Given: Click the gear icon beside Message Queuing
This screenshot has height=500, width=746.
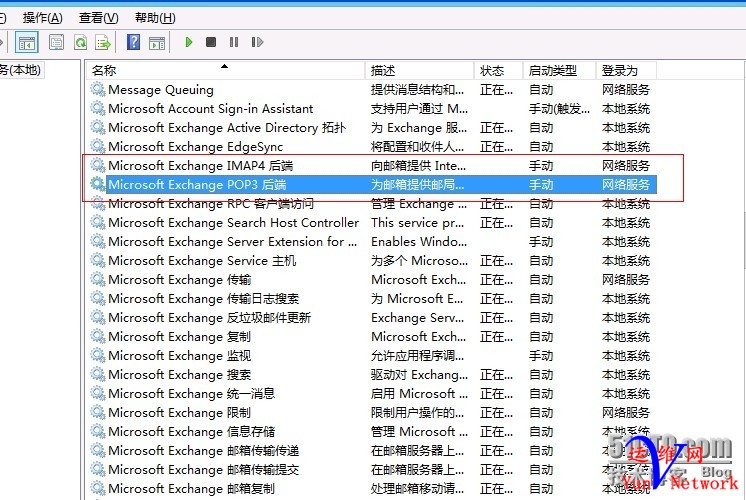Looking at the screenshot, I should (98, 89).
